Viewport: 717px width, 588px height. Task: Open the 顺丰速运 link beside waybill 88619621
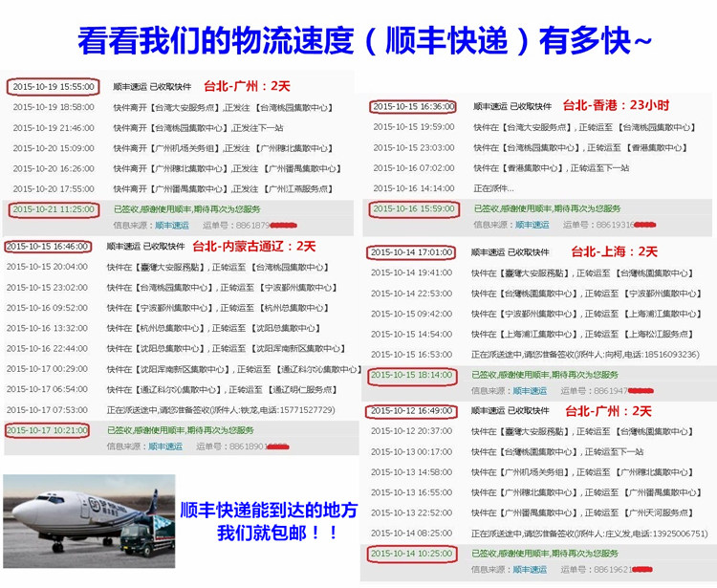pyautogui.click(x=530, y=570)
